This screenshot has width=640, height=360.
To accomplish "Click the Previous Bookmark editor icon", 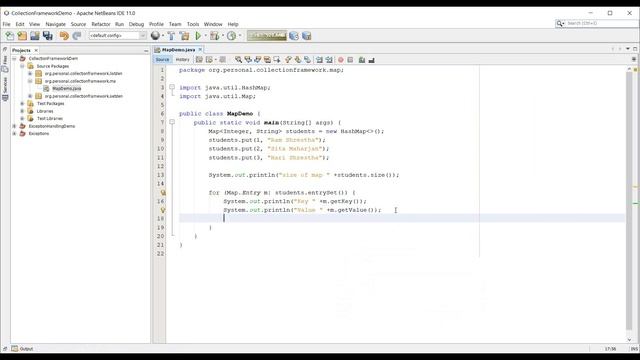I will (x=289, y=60).
